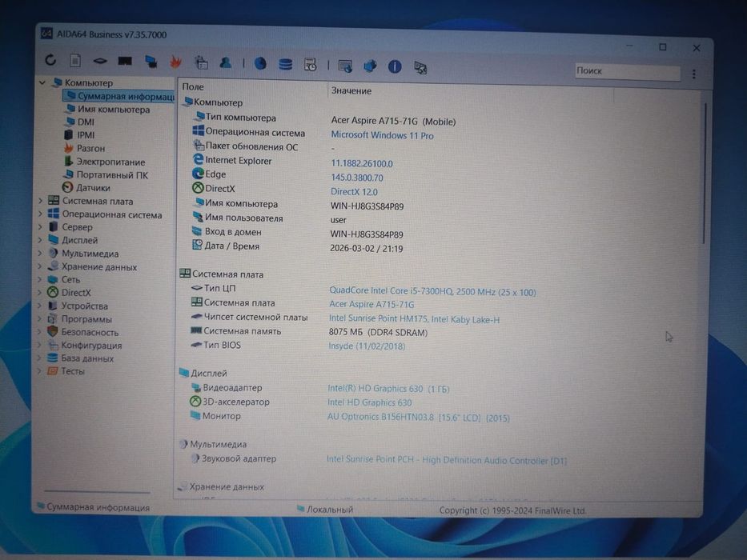Click the Acer Aspire A715-71G (Mobile) value
The image size is (747, 560).
(393, 122)
